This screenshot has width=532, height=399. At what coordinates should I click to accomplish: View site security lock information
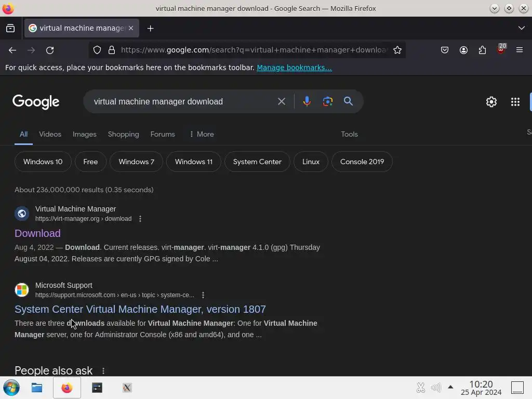(112, 50)
